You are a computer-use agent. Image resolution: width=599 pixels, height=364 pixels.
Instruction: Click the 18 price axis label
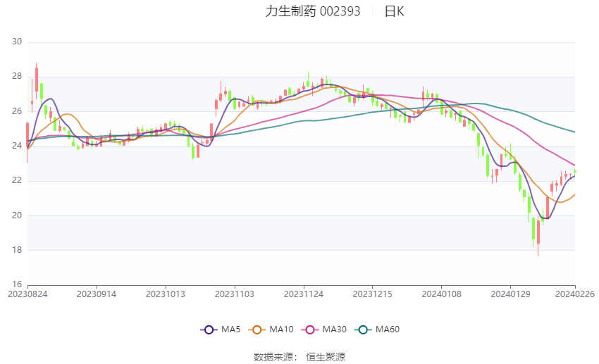[17, 250]
